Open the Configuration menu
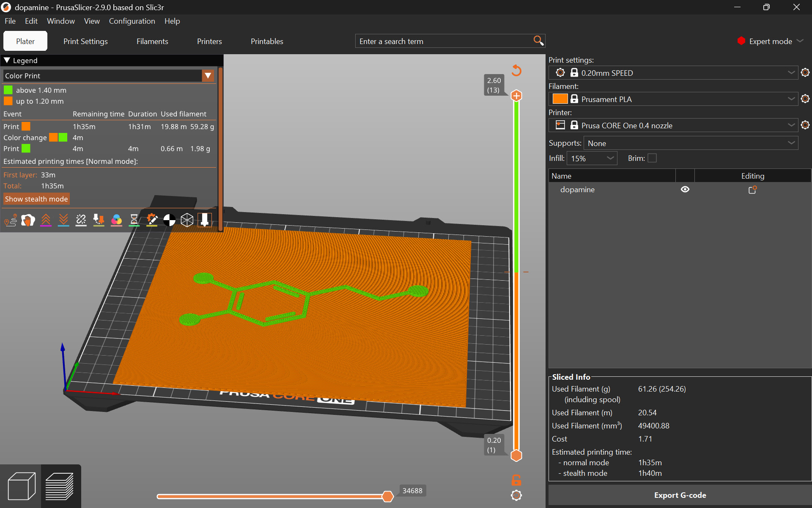Screen dimensions: 812x508 (x=132, y=21)
